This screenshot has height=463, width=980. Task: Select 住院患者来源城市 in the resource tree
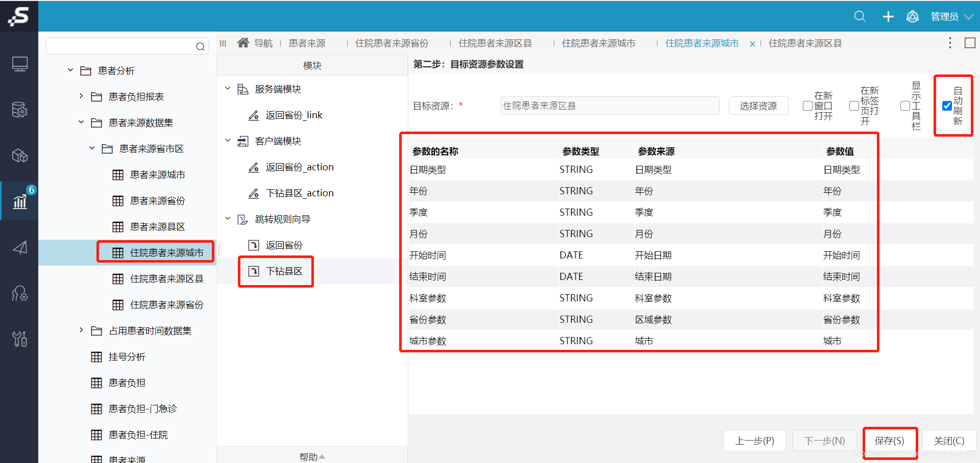point(166,253)
